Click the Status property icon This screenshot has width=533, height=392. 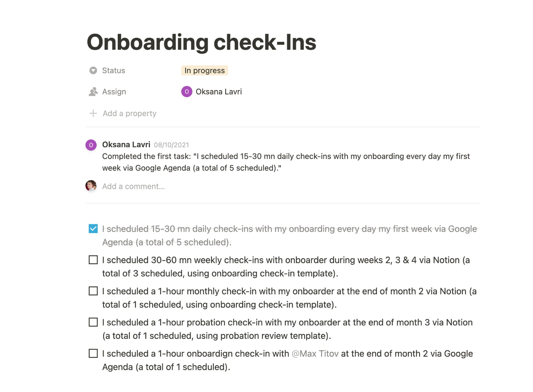[93, 70]
